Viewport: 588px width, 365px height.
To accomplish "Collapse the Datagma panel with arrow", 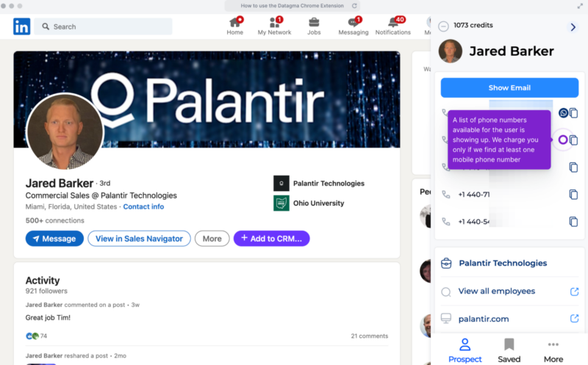I will click(573, 27).
